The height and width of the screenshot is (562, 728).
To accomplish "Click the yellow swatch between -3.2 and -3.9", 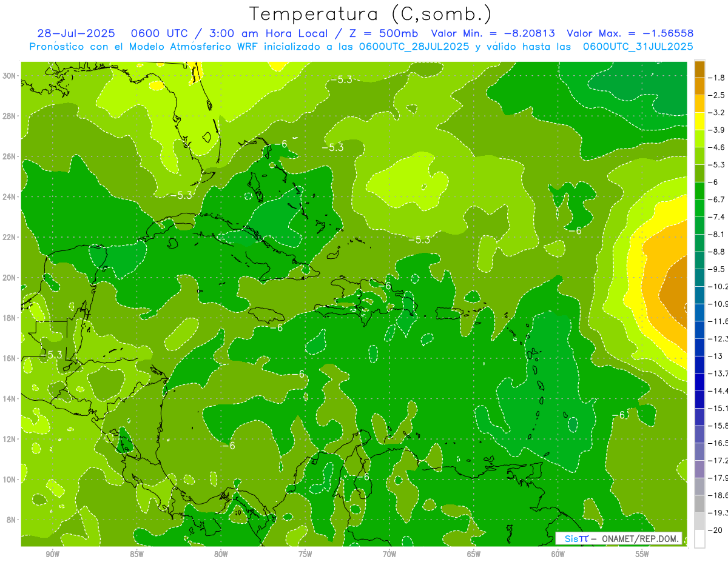I will click(699, 121).
